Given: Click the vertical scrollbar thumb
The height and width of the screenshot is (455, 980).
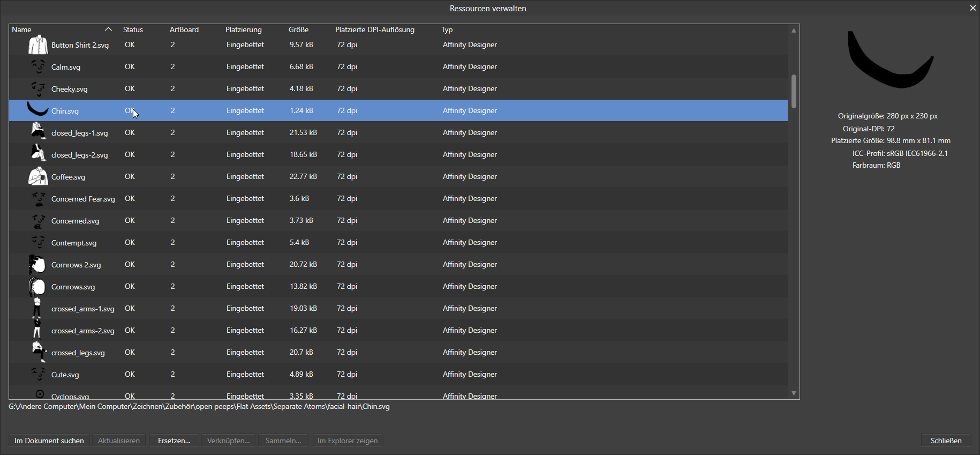Looking at the screenshot, I should tap(793, 91).
